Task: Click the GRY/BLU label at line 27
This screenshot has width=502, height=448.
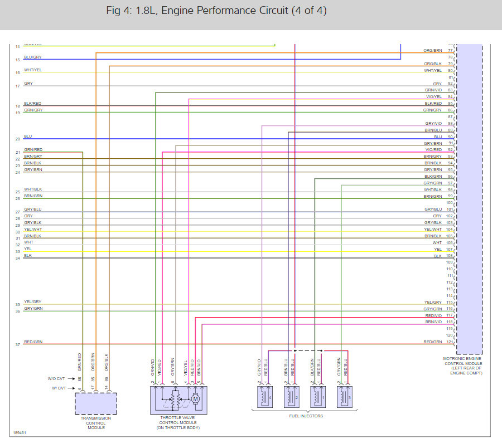Action: [x=33, y=209]
